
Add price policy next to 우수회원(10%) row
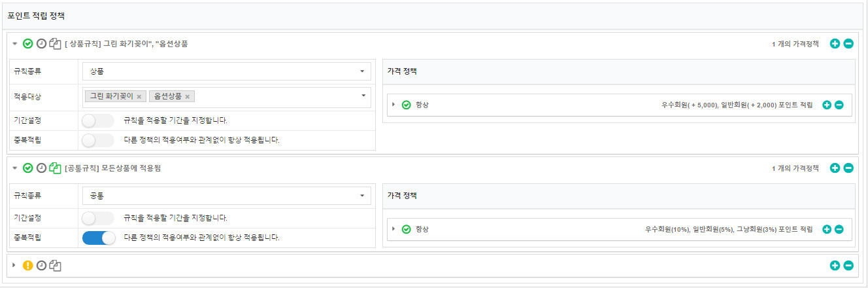tap(826, 229)
